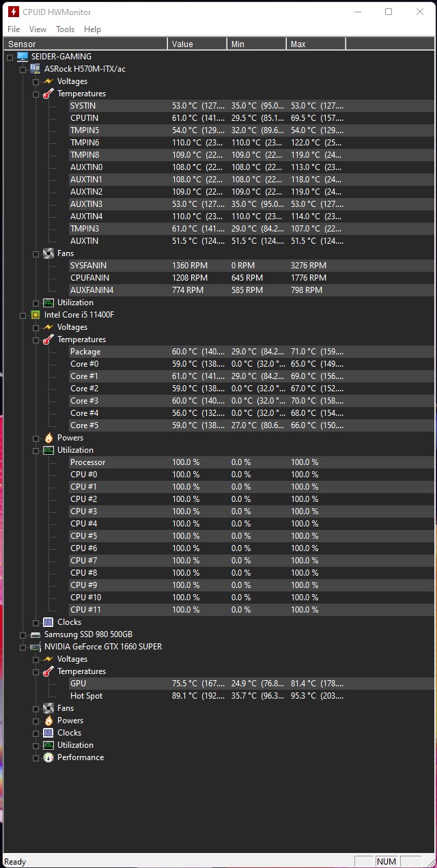Click the Intel Clocks icon
The width and height of the screenshot is (437, 868).
[48, 622]
